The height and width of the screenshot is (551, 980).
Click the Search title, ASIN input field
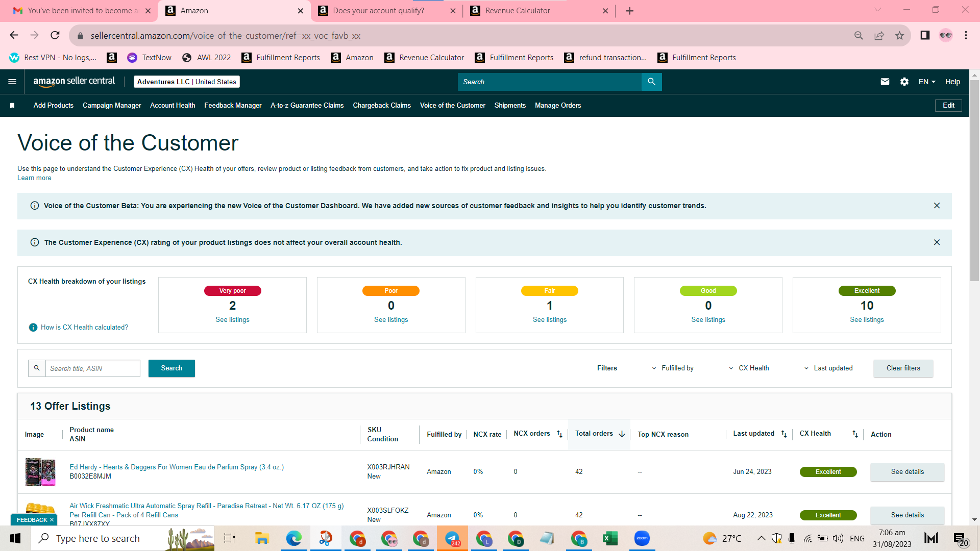point(93,368)
